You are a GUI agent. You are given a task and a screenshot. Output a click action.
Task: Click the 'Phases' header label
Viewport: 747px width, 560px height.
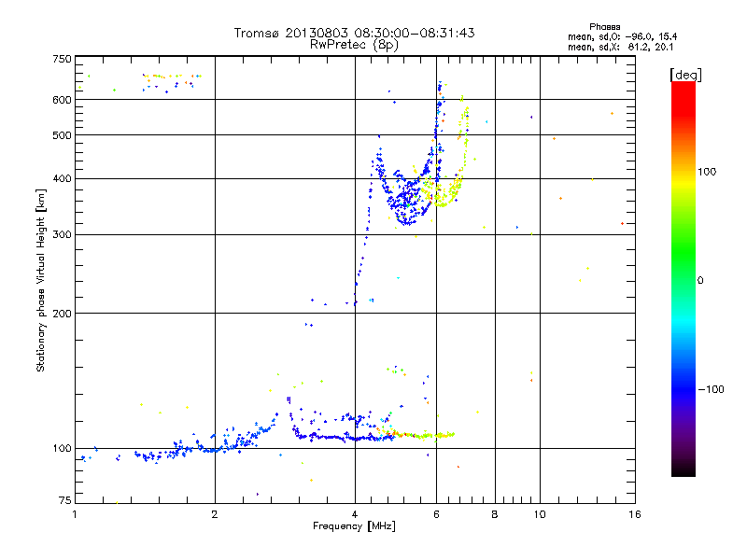click(x=604, y=27)
